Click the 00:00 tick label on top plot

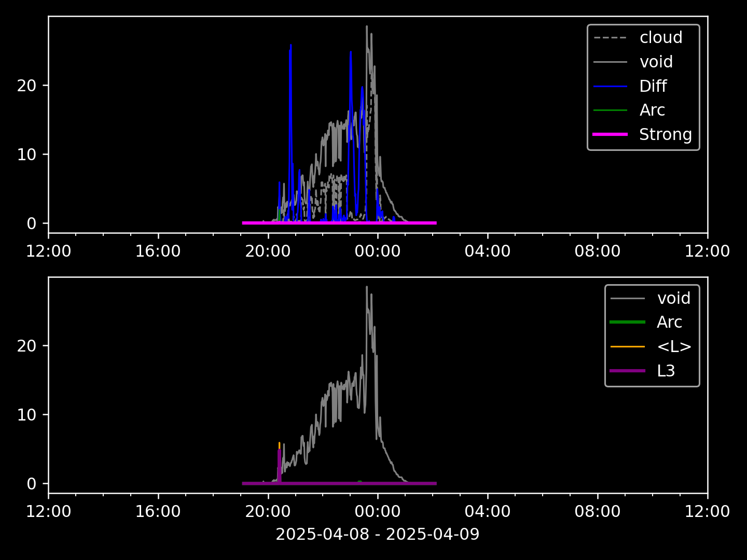click(x=378, y=251)
